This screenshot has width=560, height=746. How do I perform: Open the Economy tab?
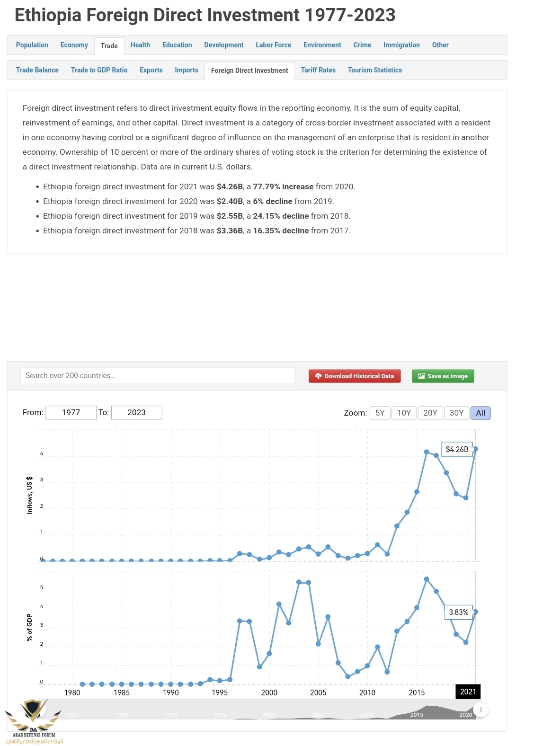tap(74, 45)
